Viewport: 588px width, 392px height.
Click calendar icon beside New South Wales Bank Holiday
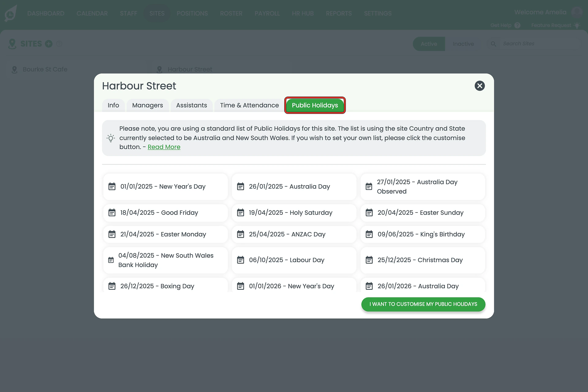tap(111, 260)
